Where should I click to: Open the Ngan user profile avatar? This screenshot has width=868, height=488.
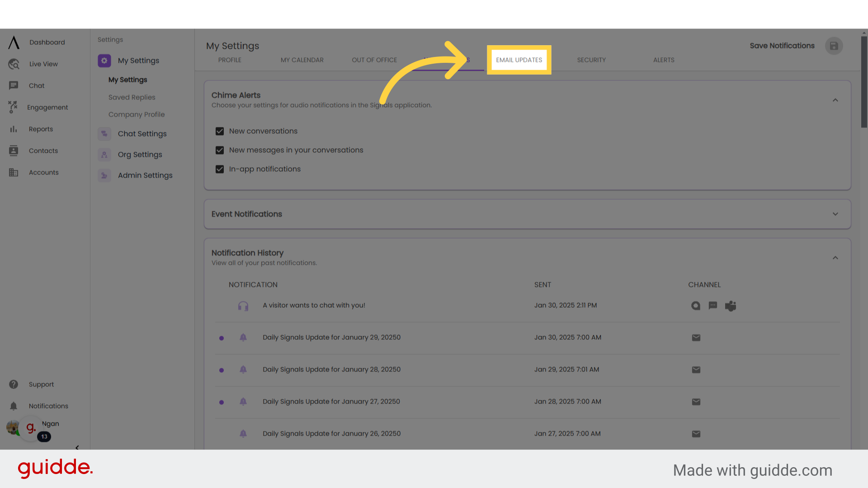click(x=13, y=427)
